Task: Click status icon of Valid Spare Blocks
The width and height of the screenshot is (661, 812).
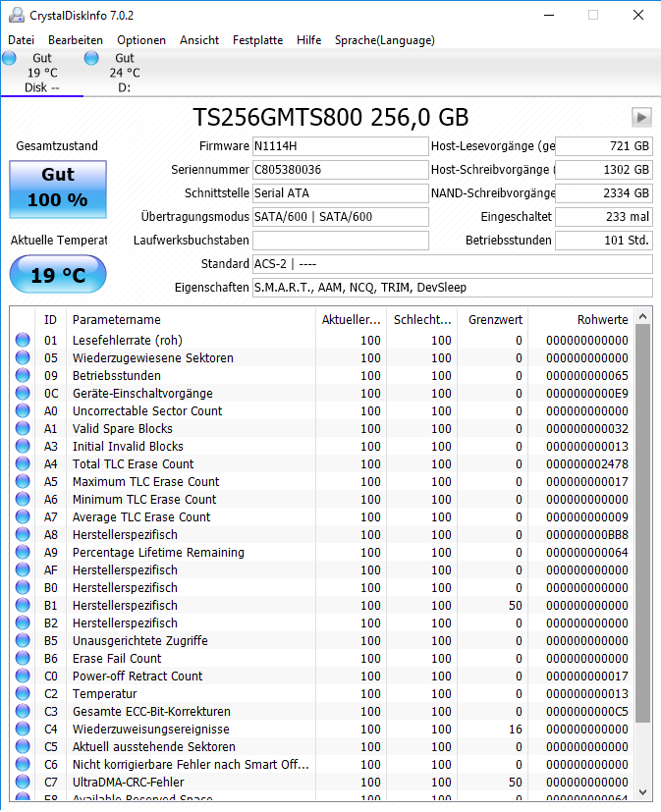Action: (x=23, y=428)
